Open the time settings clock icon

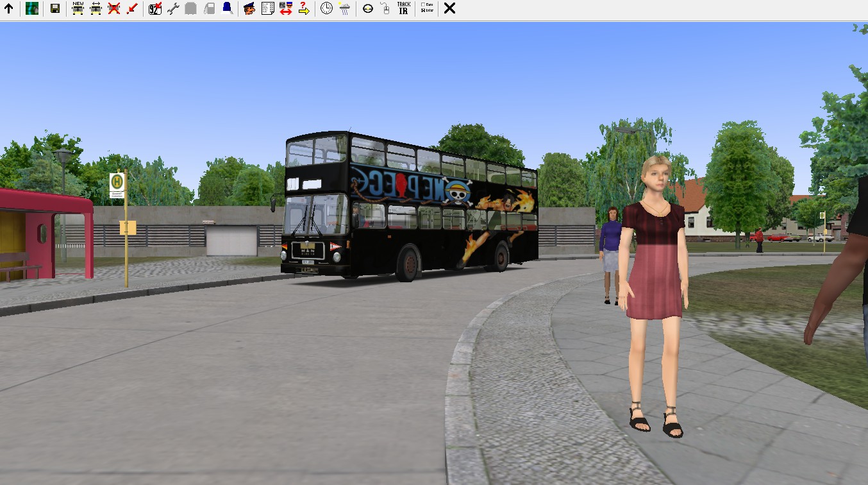tap(327, 8)
